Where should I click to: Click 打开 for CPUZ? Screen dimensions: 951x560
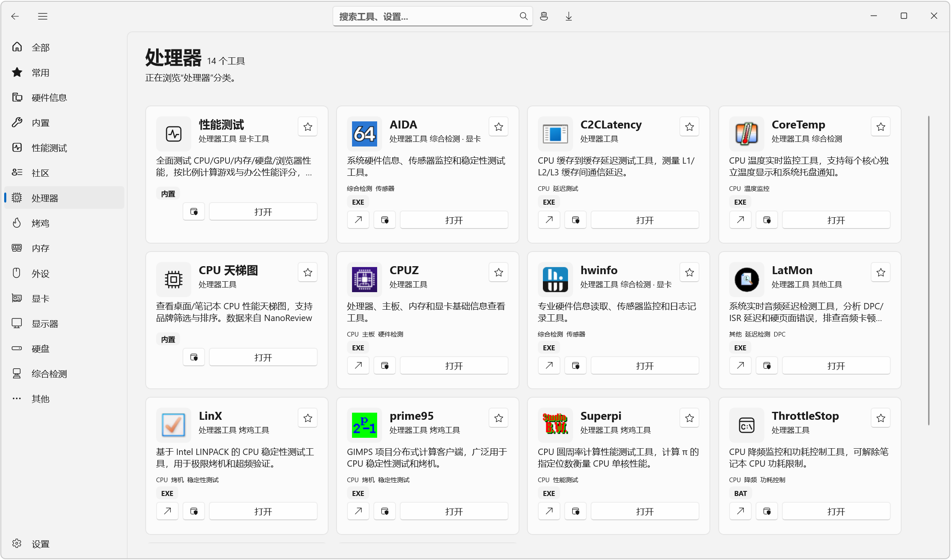point(454,366)
